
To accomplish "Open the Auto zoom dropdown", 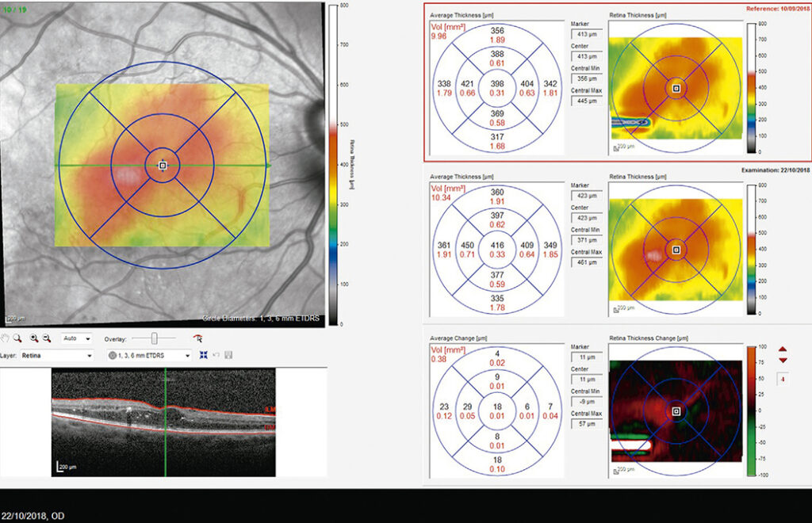I will click(x=77, y=338).
